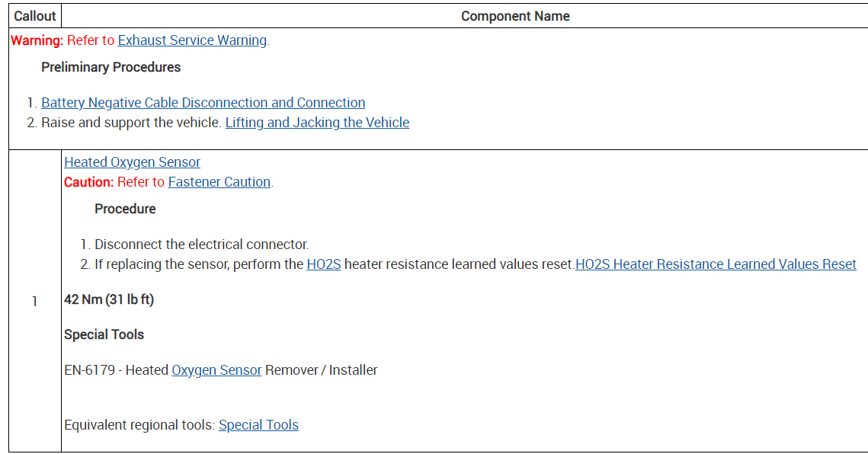Click the Heated Oxygen Sensor title link
Image resolution: width=868 pixels, height=454 pixels.
pos(132,162)
